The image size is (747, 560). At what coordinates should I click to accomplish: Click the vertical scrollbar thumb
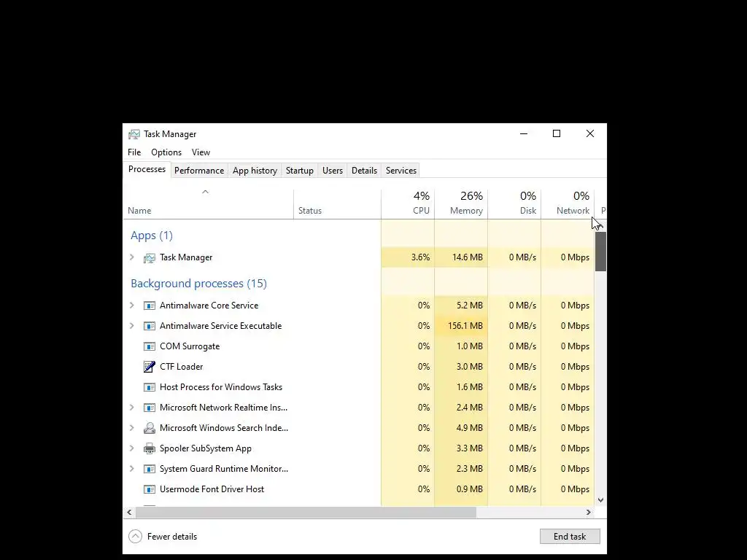pos(601,252)
